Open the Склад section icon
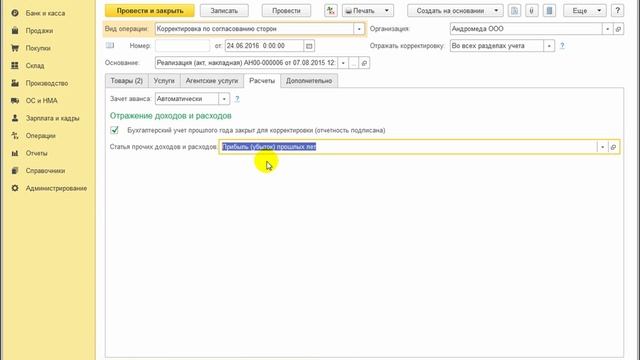Viewport: 640px width, 360px height. [x=15, y=65]
